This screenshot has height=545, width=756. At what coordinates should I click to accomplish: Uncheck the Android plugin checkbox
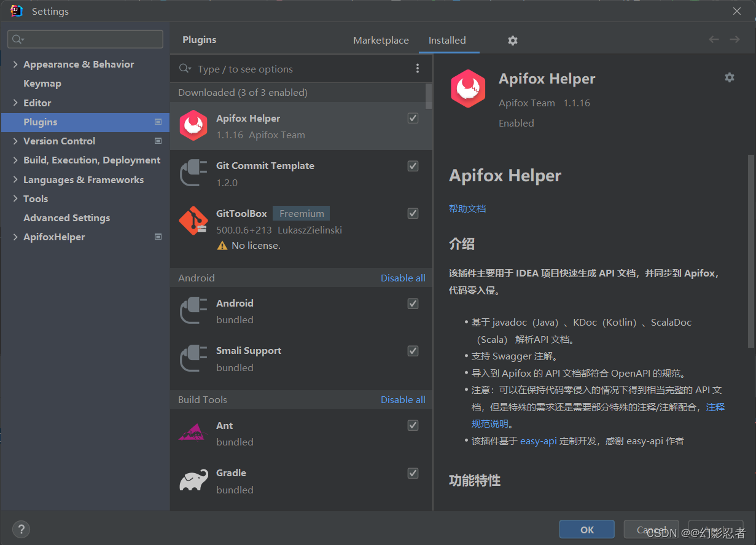pos(413,304)
